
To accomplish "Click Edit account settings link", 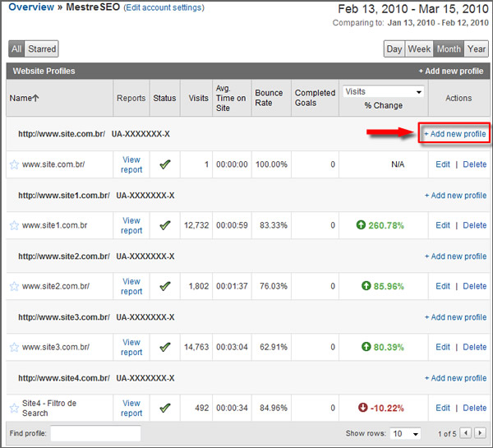I will (x=164, y=8).
